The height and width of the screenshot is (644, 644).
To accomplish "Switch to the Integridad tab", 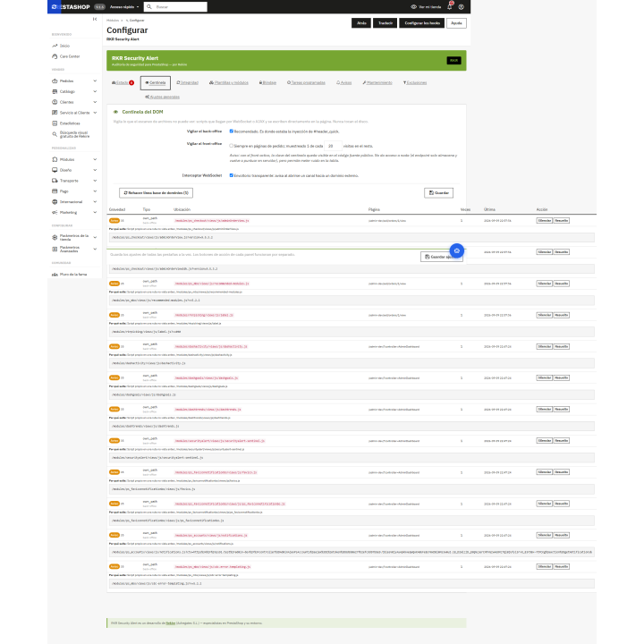I will [187, 82].
